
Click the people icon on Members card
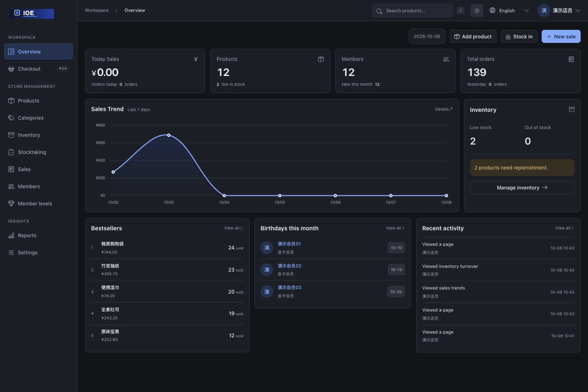tap(446, 59)
